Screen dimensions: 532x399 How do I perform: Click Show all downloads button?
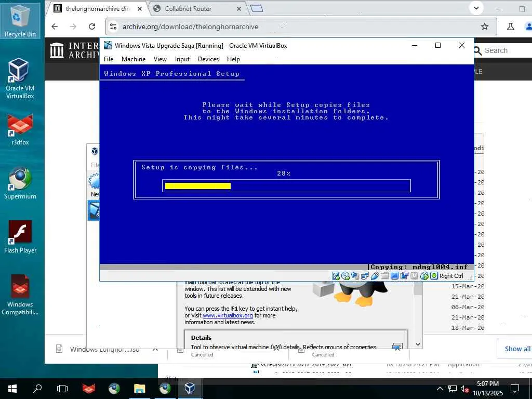pos(516,349)
